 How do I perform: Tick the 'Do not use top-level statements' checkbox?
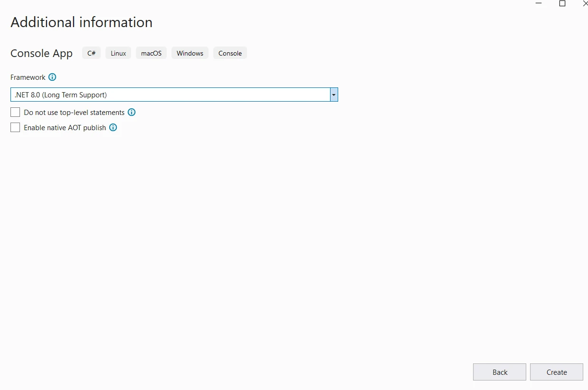[x=15, y=113]
